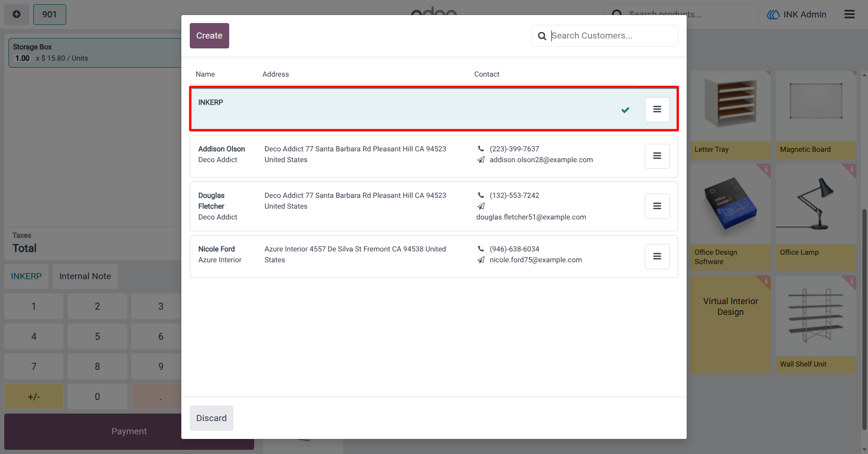Select the Nicole Ford customer name
The width and height of the screenshot is (868, 454).
(217, 249)
